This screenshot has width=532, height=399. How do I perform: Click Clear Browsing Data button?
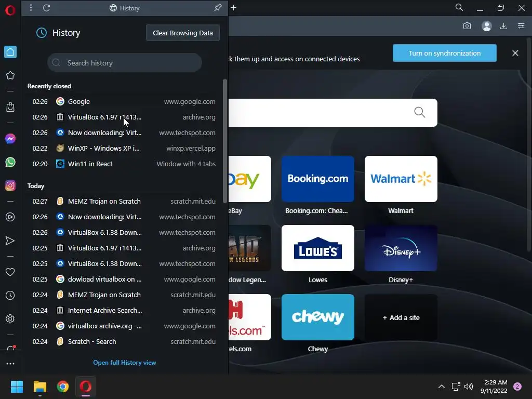coord(183,33)
